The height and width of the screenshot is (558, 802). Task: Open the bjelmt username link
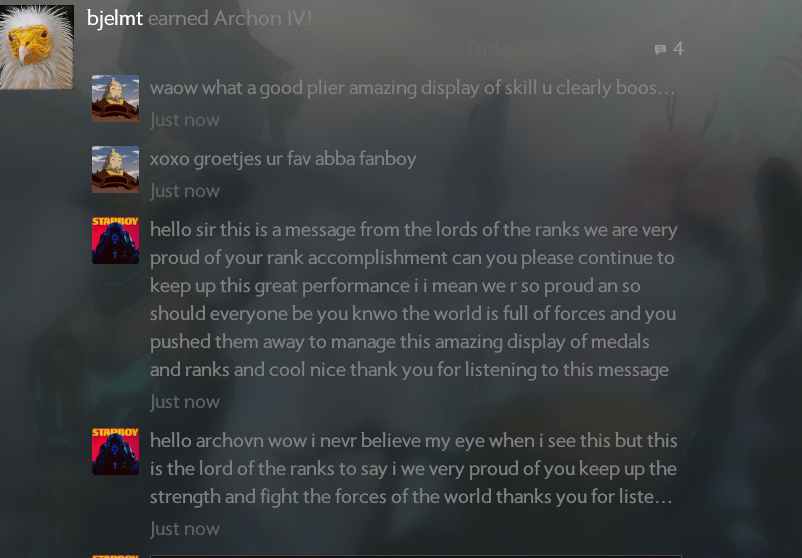tap(115, 18)
